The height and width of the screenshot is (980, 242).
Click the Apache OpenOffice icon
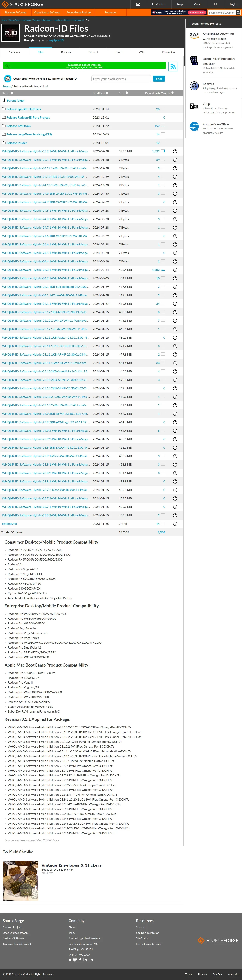click(x=194, y=126)
